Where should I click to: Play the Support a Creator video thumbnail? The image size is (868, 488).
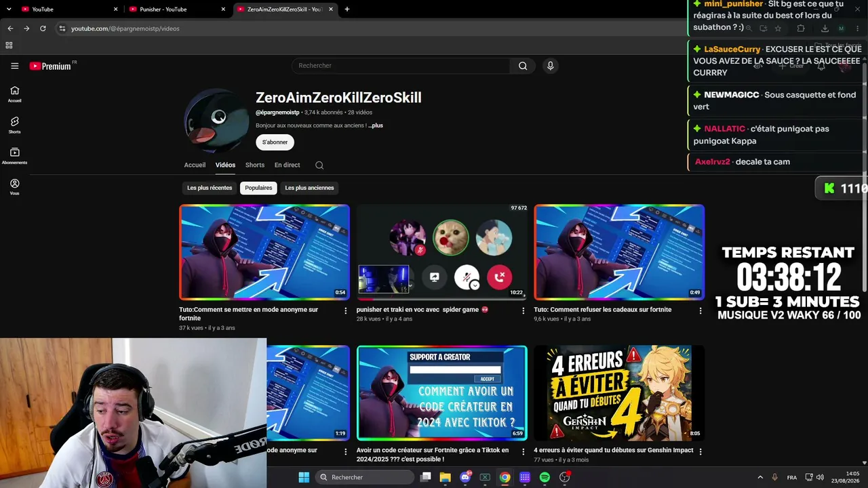point(442,393)
